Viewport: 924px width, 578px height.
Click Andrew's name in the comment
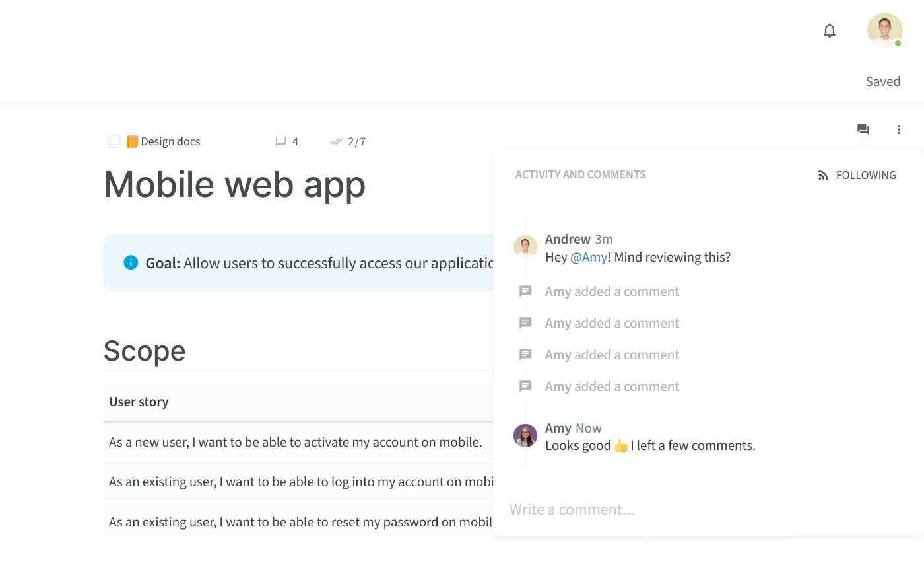pos(568,239)
